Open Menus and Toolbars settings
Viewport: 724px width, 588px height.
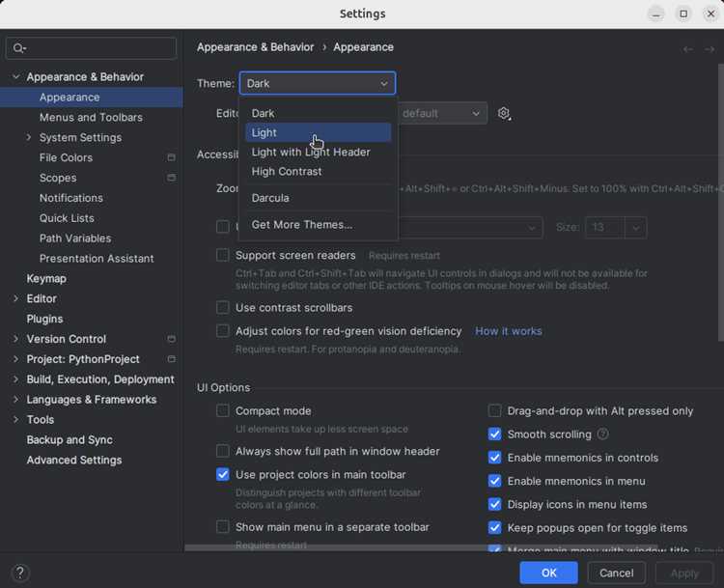coord(91,118)
